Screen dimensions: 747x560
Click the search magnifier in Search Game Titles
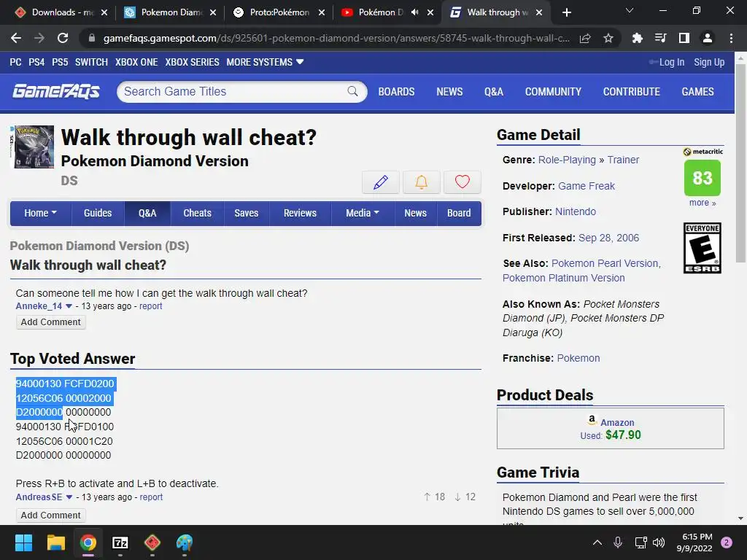pyautogui.click(x=352, y=91)
